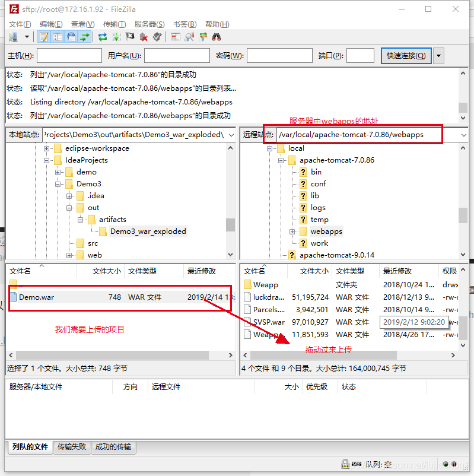Toggle remote directory tree display
The width and height of the screenshot is (474, 476).
71,37
